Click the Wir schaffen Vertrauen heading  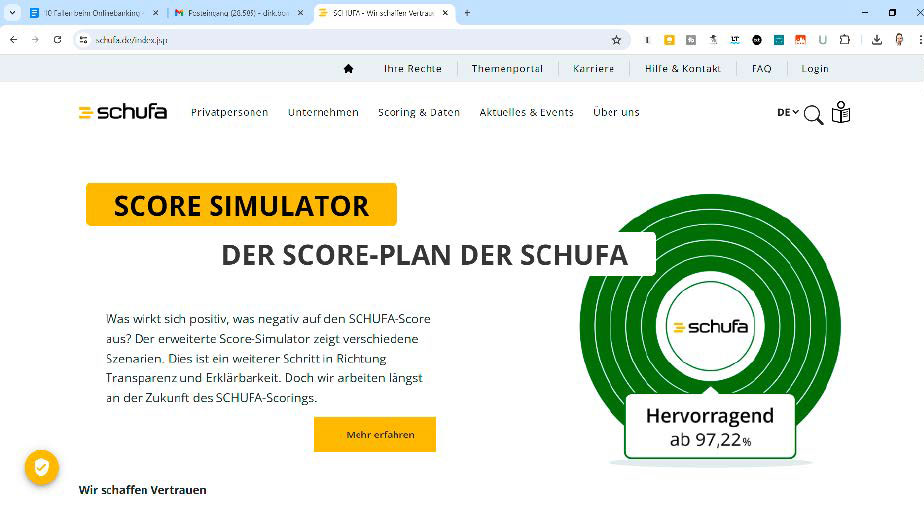tap(143, 490)
